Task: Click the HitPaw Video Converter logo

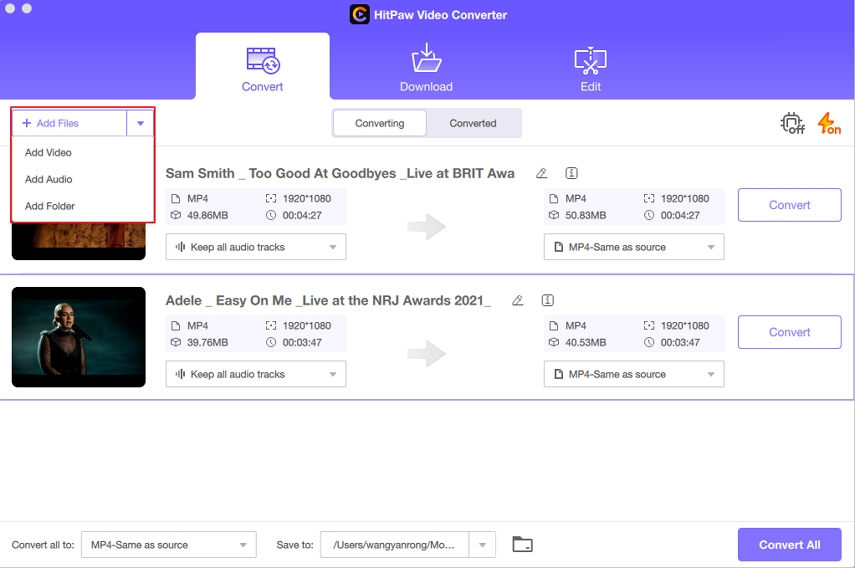Action: pyautogui.click(x=359, y=15)
